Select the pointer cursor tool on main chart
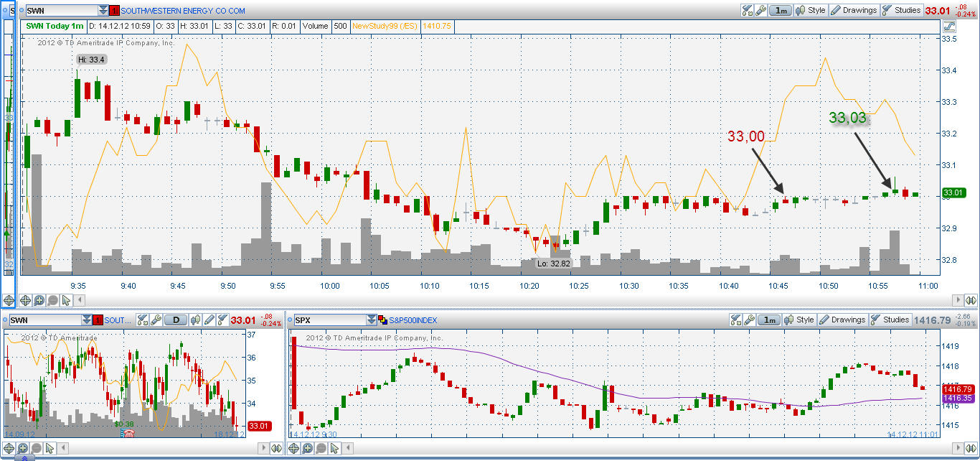980x461 pixels. coord(65,299)
